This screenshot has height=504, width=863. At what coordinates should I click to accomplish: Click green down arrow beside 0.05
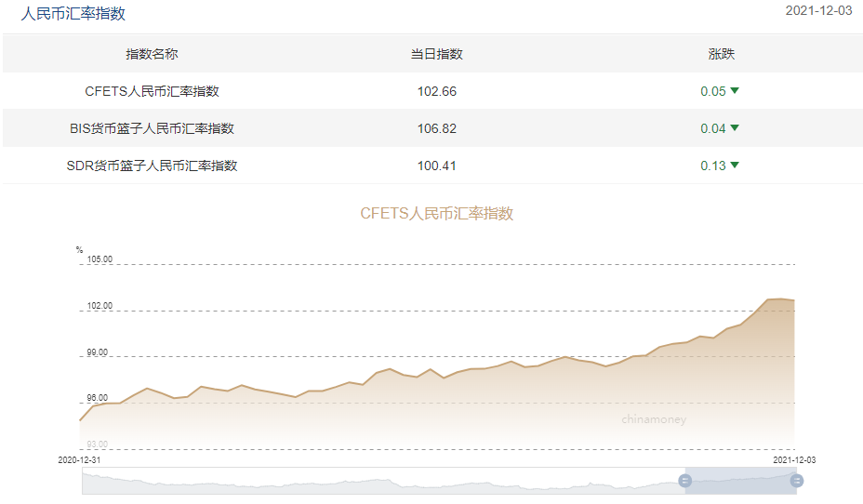click(735, 91)
